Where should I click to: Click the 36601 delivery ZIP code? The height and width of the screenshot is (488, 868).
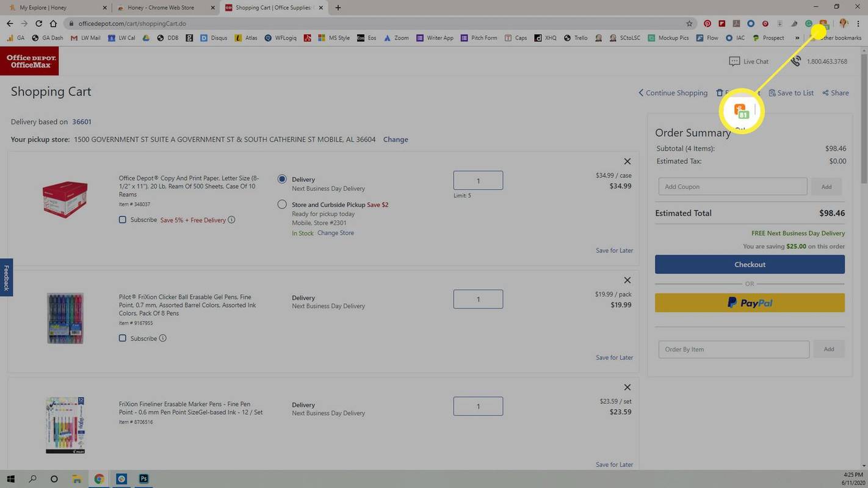click(82, 122)
